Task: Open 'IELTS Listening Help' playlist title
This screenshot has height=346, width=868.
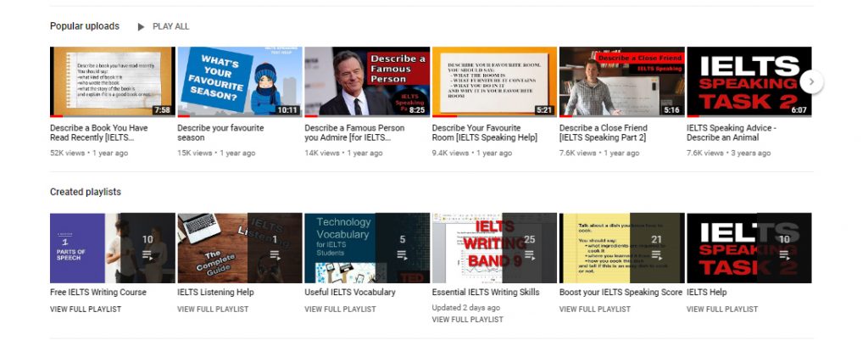Action: click(x=215, y=293)
